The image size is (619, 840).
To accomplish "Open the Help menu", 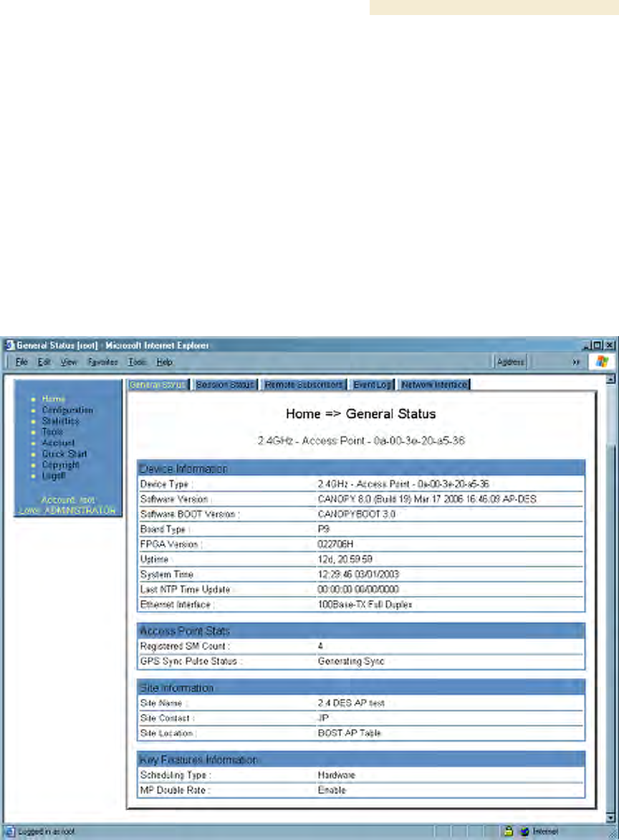I will point(164,362).
